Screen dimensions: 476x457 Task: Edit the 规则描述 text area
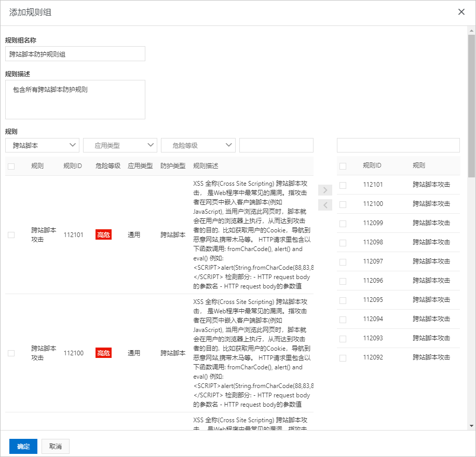coord(75,100)
